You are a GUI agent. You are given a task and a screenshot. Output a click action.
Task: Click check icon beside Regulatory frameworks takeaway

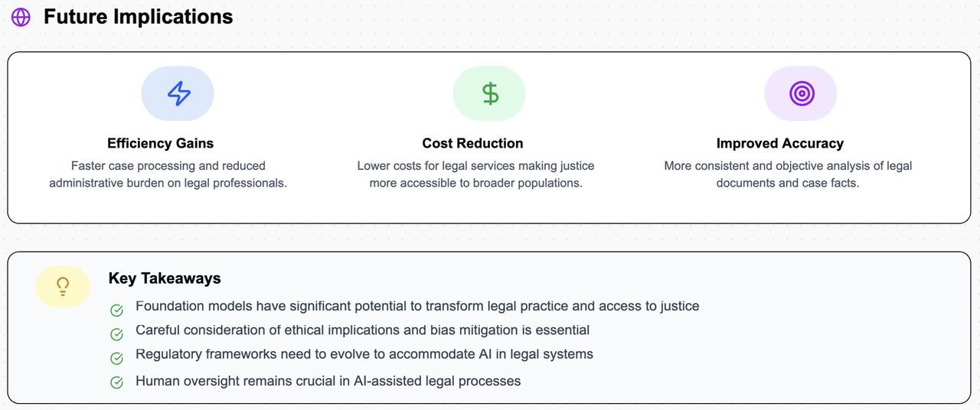(x=116, y=358)
